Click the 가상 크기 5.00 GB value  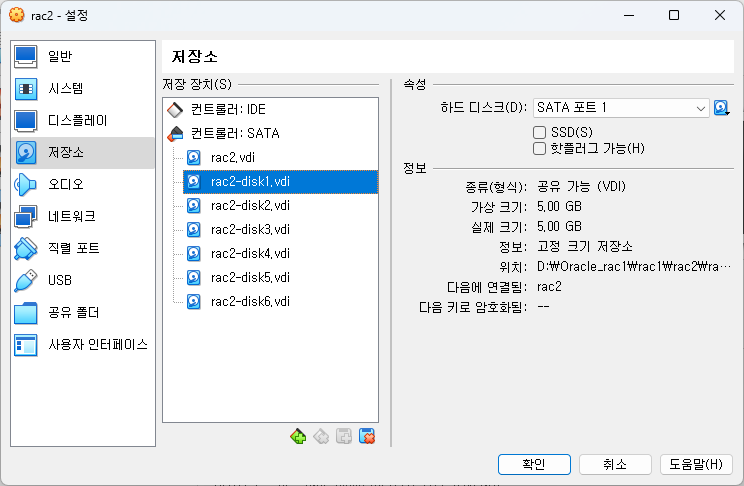(x=559, y=207)
